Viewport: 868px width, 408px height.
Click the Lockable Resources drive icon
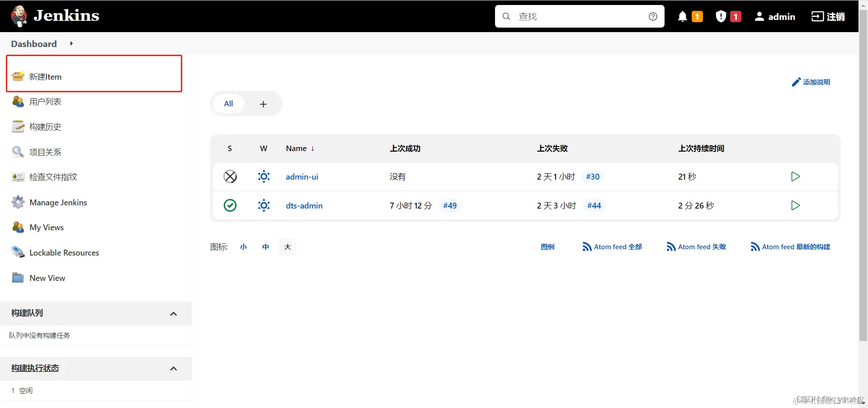18,252
